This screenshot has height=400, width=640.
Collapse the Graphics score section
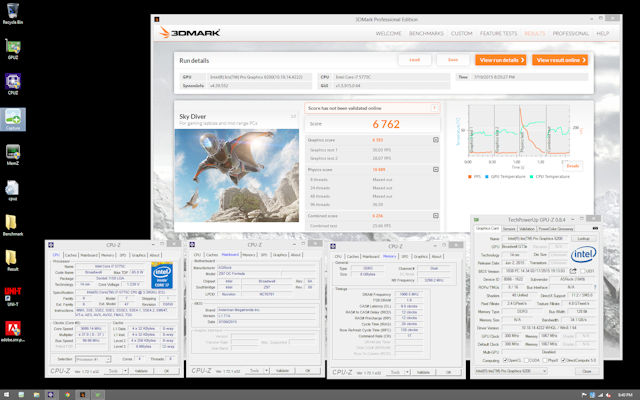[436, 140]
